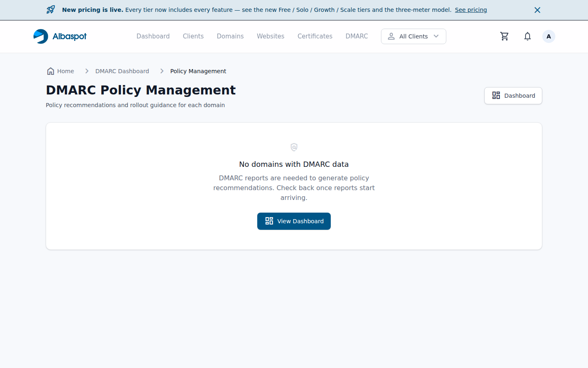Click the Policy Management breadcrumb
The height and width of the screenshot is (368, 588).
(198, 71)
